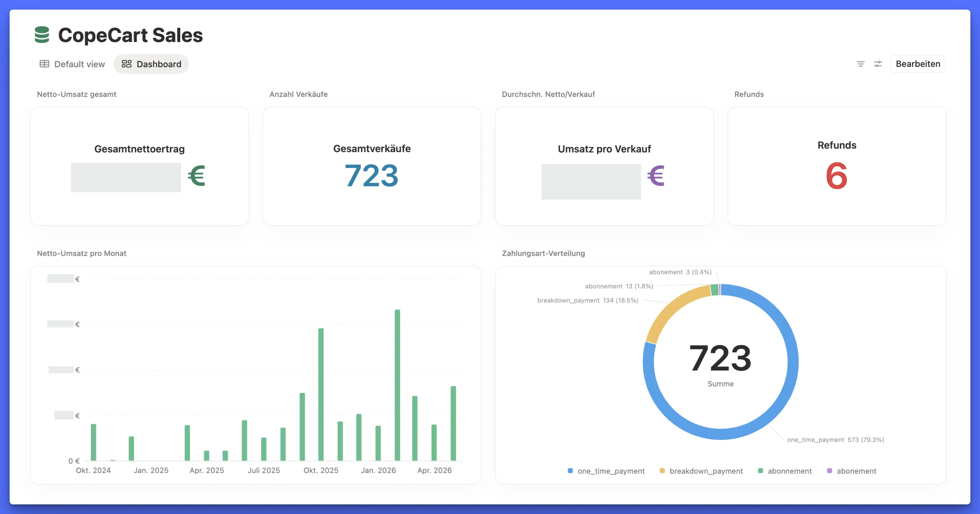The width and height of the screenshot is (980, 514).
Task: Open the filter icon next to Bearbeiten
Action: 860,64
